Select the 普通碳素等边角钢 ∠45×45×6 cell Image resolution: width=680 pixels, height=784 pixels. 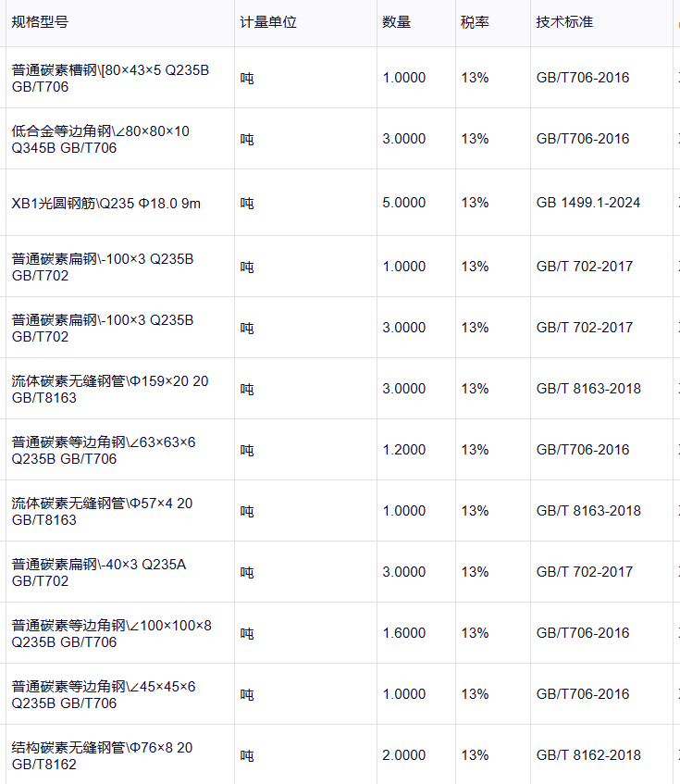[x=104, y=695]
